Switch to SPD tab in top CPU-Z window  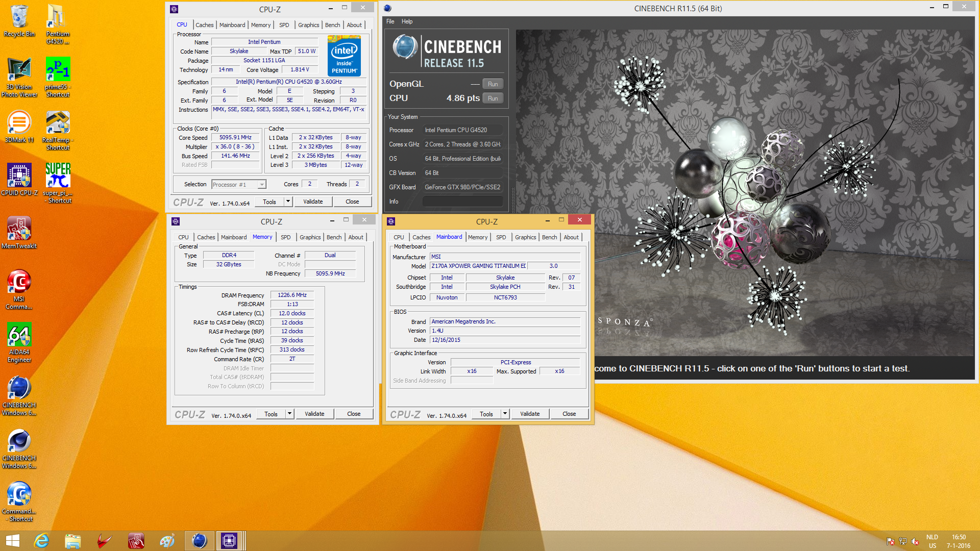284,25
